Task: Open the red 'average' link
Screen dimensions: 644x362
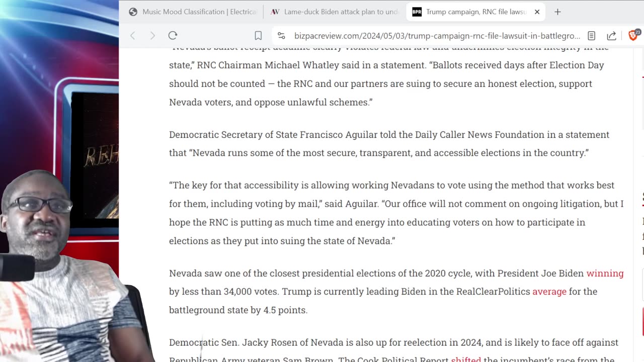Action: coord(549,292)
